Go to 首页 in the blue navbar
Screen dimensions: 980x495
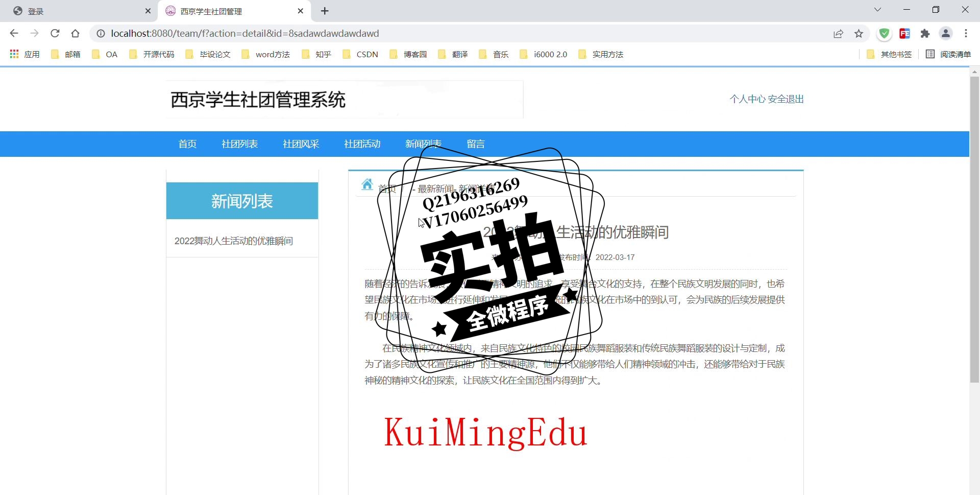click(187, 144)
